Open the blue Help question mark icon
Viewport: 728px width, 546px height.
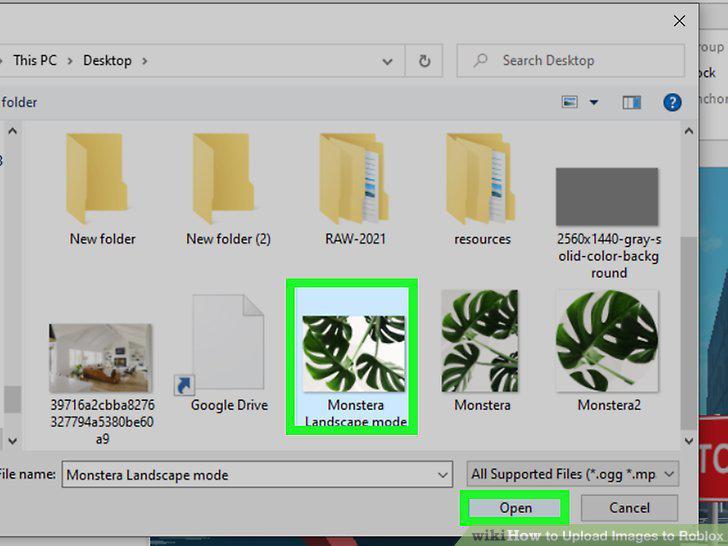(672, 102)
